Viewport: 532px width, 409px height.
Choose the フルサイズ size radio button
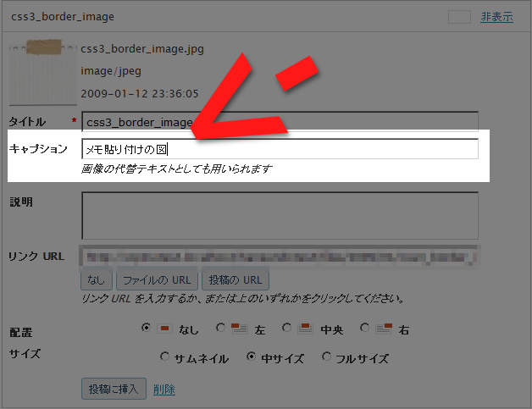[x=326, y=357]
